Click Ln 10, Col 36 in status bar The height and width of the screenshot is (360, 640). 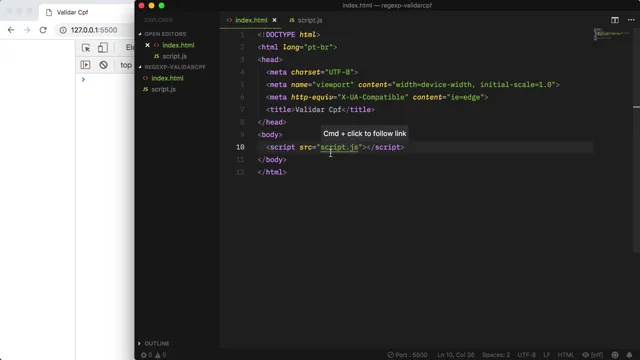(456, 355)
